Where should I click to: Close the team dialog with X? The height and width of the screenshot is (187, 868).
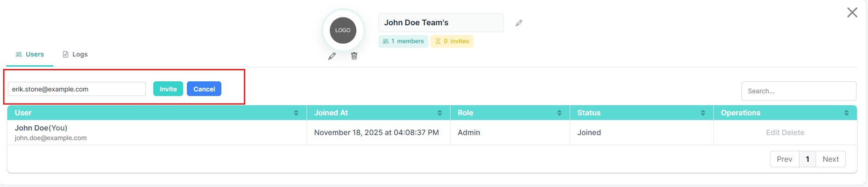click(x=852, y=12)
